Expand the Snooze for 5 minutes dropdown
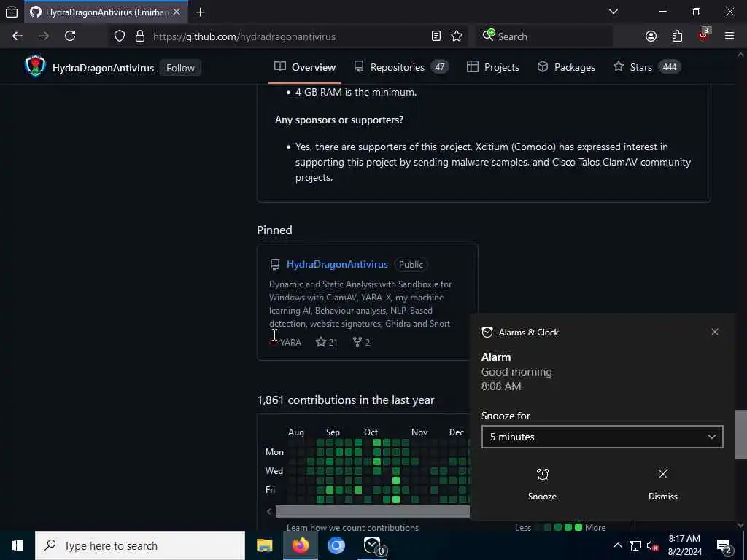The height and width of the screenshot is (560, 747). coord(602,437)
